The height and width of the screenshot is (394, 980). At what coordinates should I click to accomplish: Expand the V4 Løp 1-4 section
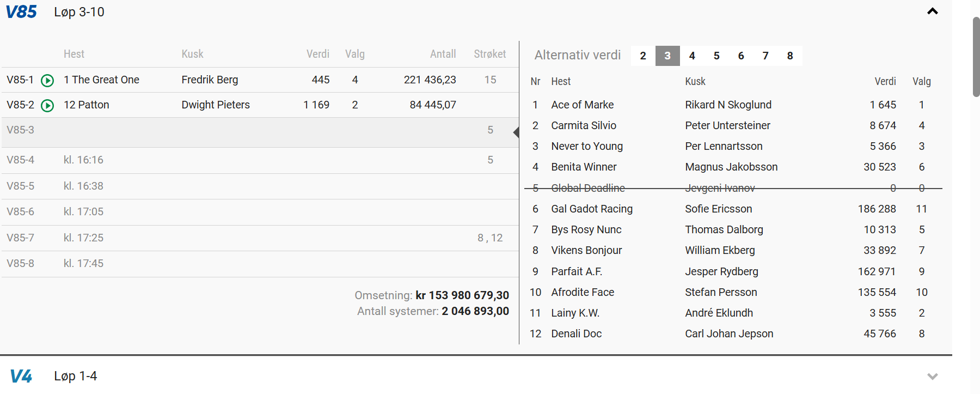pos(932,376)
